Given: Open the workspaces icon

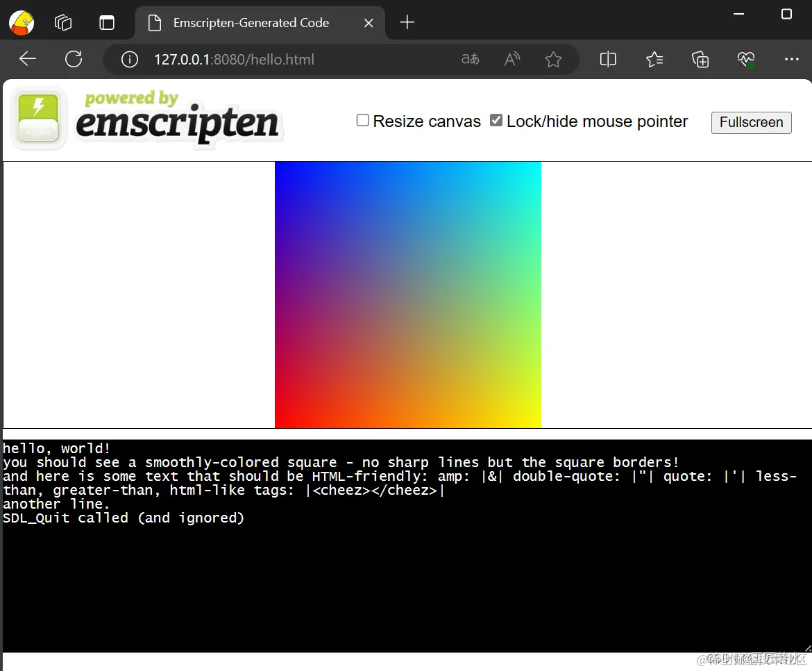Looking at the screenshot, I should pos(63,23).
